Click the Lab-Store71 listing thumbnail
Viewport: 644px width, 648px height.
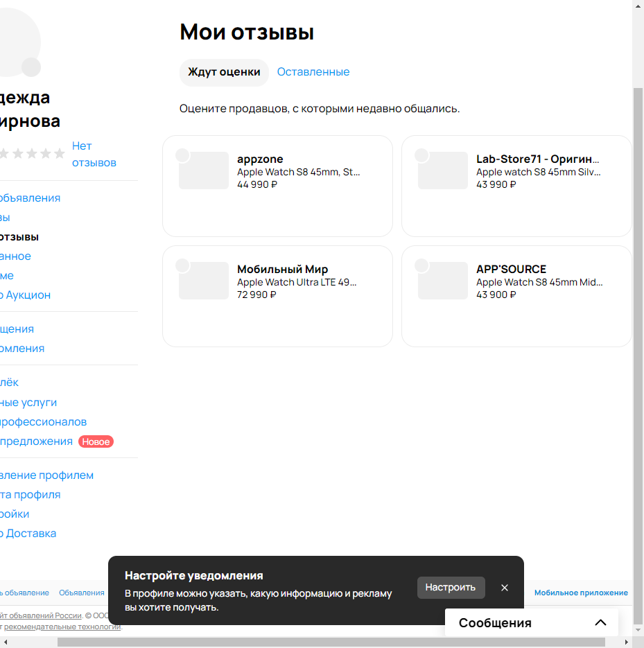click(443, 170)
